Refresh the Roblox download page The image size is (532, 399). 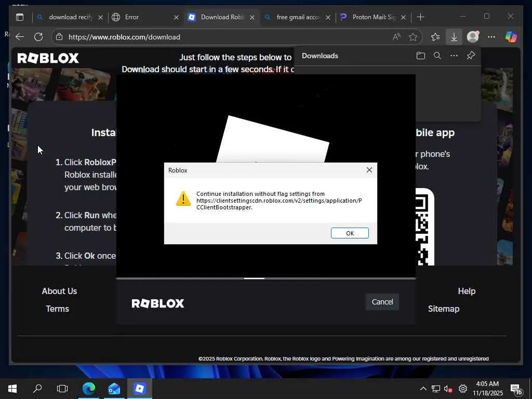pyautogui.click(x=38, y=37)
